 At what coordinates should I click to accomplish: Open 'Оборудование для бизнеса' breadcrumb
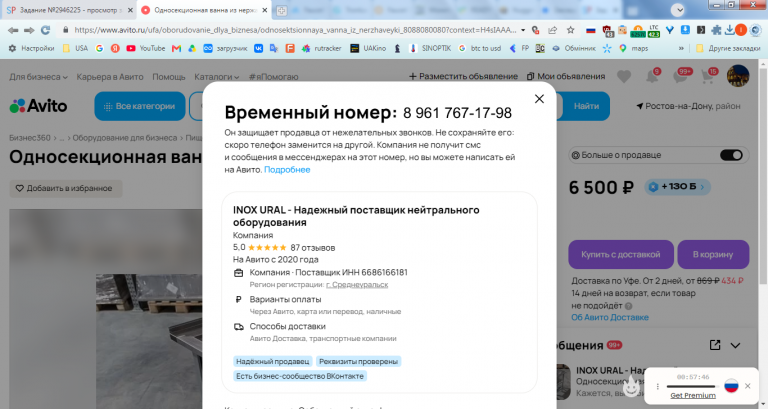[x=125, y=138]
